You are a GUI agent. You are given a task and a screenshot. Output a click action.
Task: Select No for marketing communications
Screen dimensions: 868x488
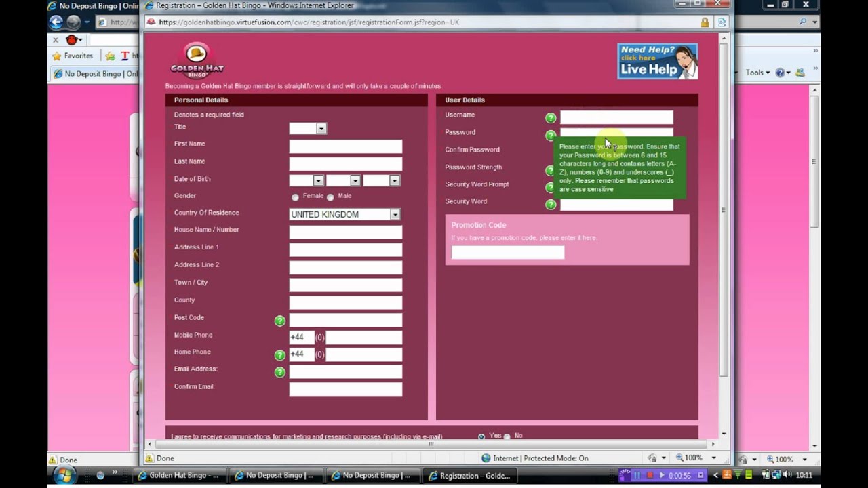pos(507,436)
